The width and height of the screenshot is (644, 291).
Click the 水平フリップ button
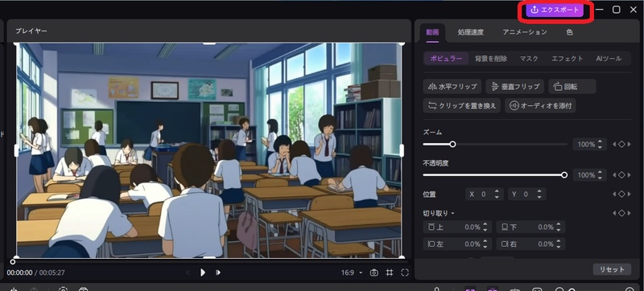[452, 87]
